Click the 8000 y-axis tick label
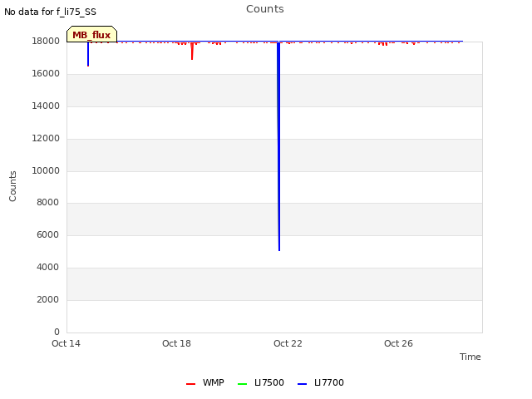 [x=48, y=203]
